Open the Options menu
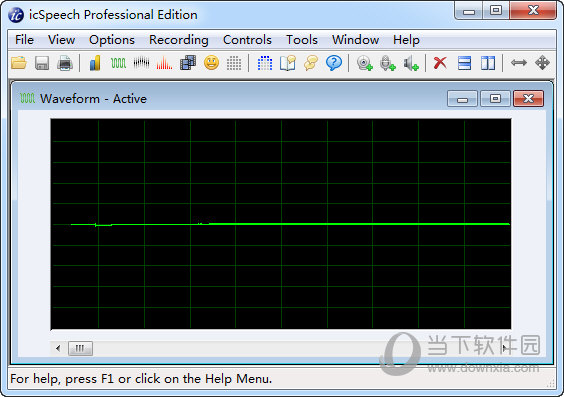 (x=112, y=40)
